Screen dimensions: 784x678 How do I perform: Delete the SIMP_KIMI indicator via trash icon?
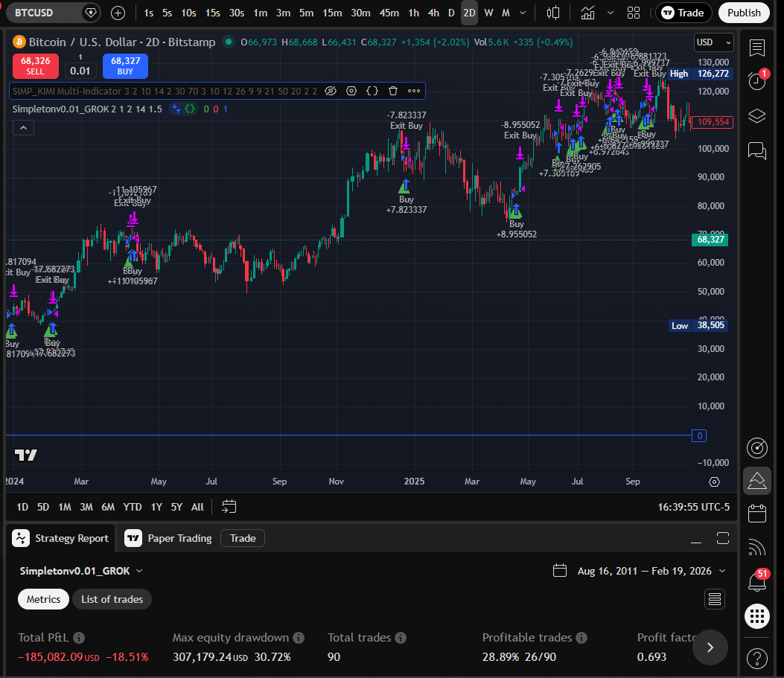[x=392, y=92]
